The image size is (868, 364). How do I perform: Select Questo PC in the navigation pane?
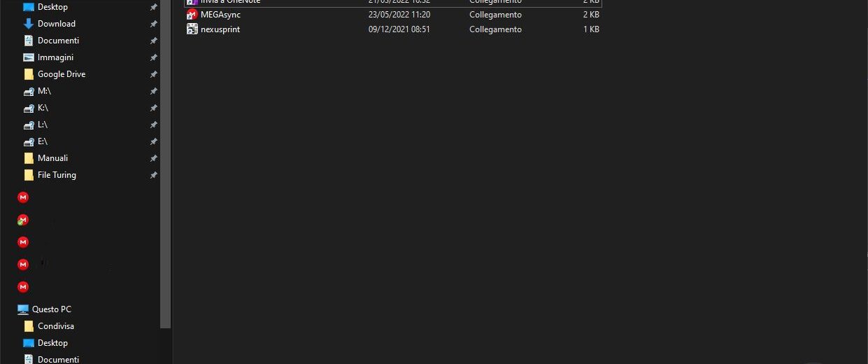[51, 309]
